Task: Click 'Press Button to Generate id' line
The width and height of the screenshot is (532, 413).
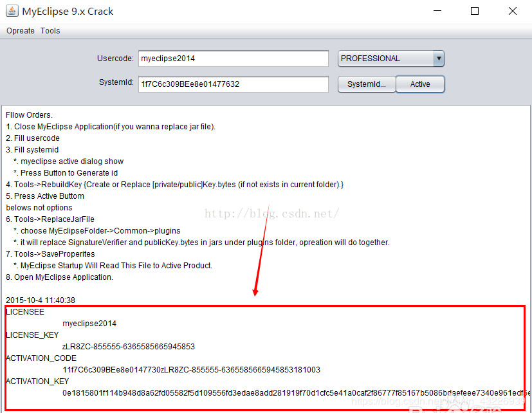Action: (66, 173)
